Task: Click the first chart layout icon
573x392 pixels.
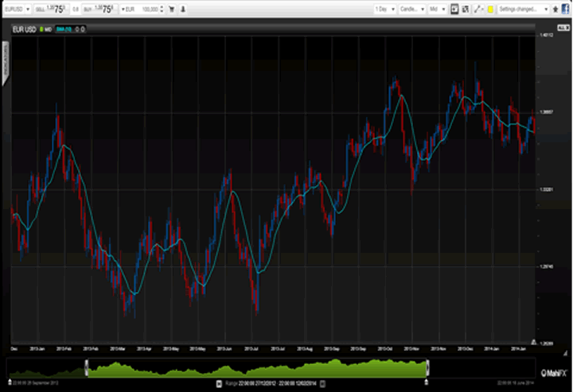Action: coord(454,9)
